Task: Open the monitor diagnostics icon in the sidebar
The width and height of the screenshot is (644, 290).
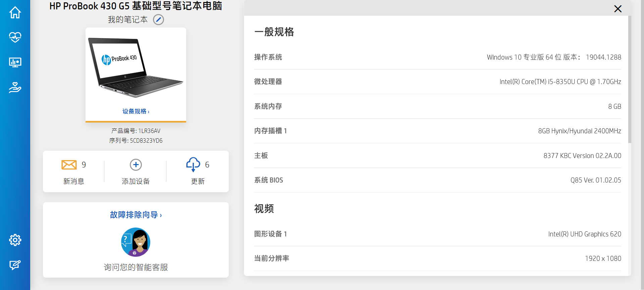Action: (15, 62)
